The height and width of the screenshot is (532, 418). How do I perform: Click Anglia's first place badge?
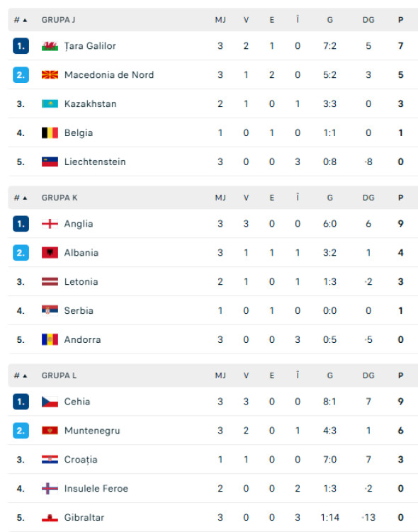[x=21, y=224]
